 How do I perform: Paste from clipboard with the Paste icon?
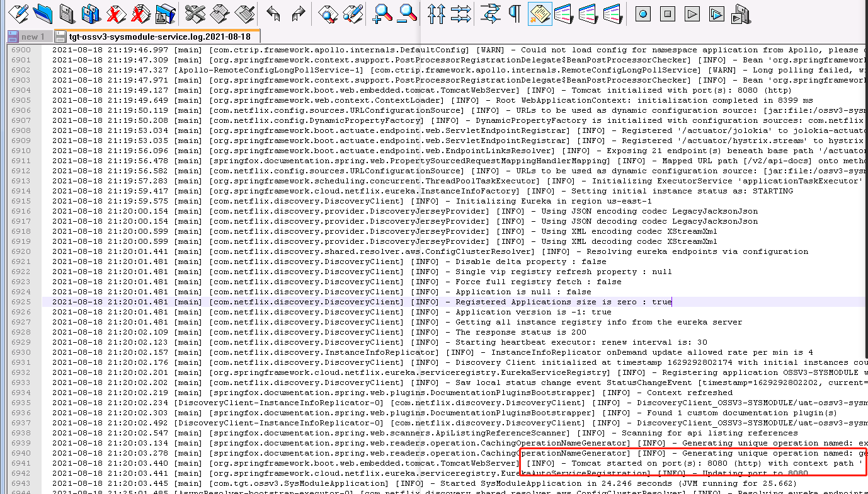click(x=244, y=13)
